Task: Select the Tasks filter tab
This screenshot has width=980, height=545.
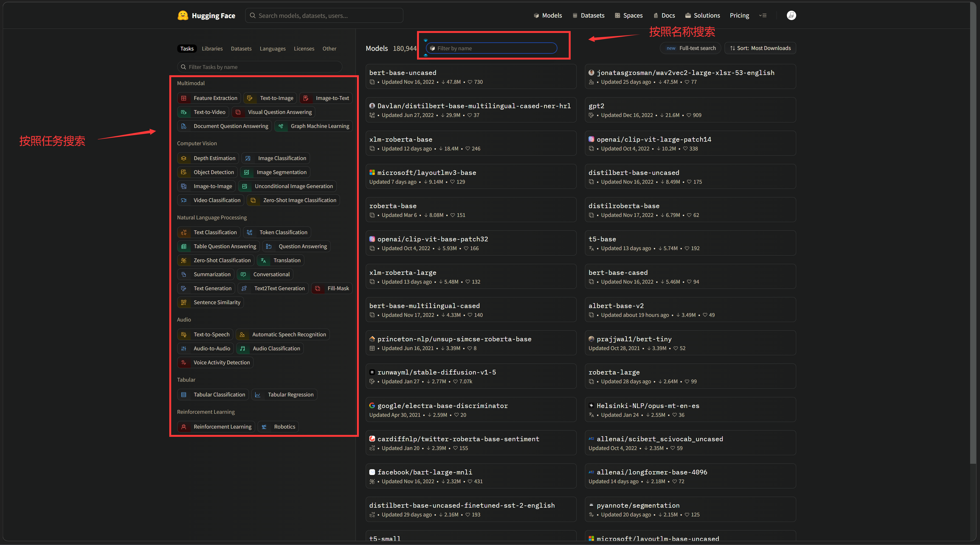Action: pos(187,49)
